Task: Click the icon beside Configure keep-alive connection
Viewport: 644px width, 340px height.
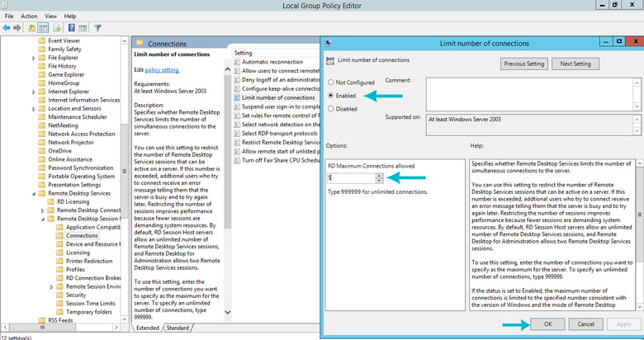Action: pos(237,88)
